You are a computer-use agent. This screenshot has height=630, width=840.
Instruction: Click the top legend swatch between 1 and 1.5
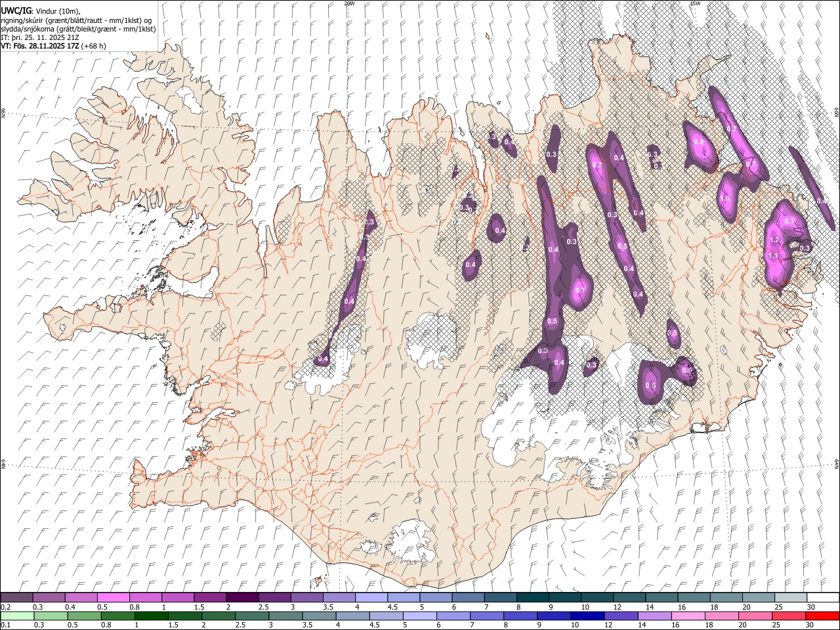pos(178,597)
